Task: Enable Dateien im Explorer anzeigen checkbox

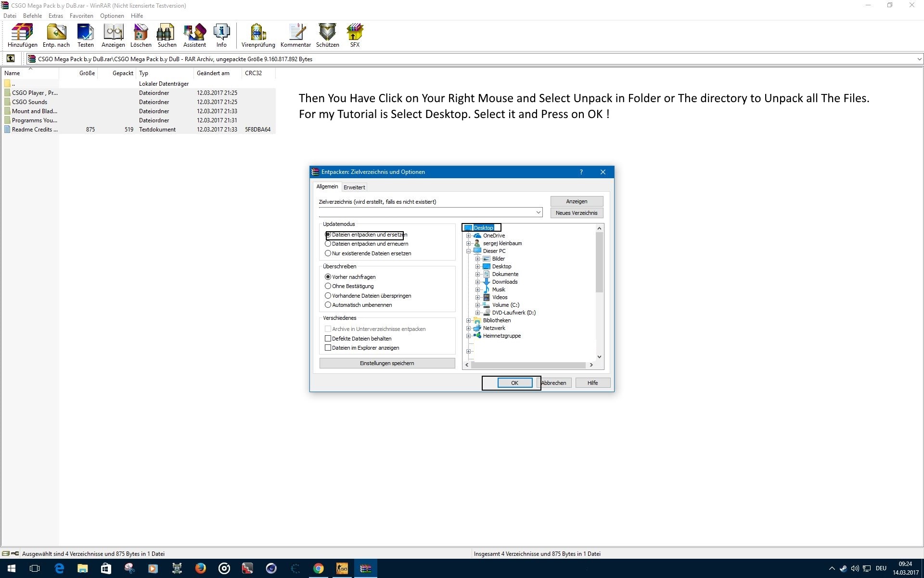Action: tap(362, 348)
